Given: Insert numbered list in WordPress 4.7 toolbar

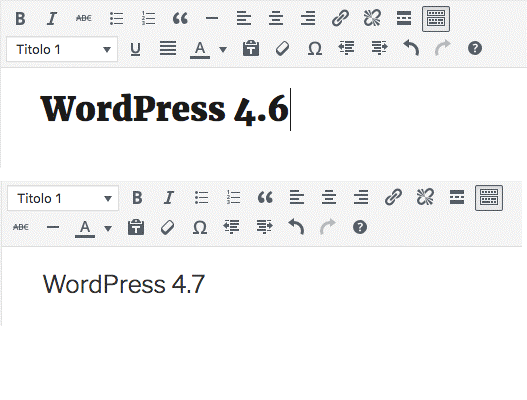Looking at the screenshot, I should 233,198.
